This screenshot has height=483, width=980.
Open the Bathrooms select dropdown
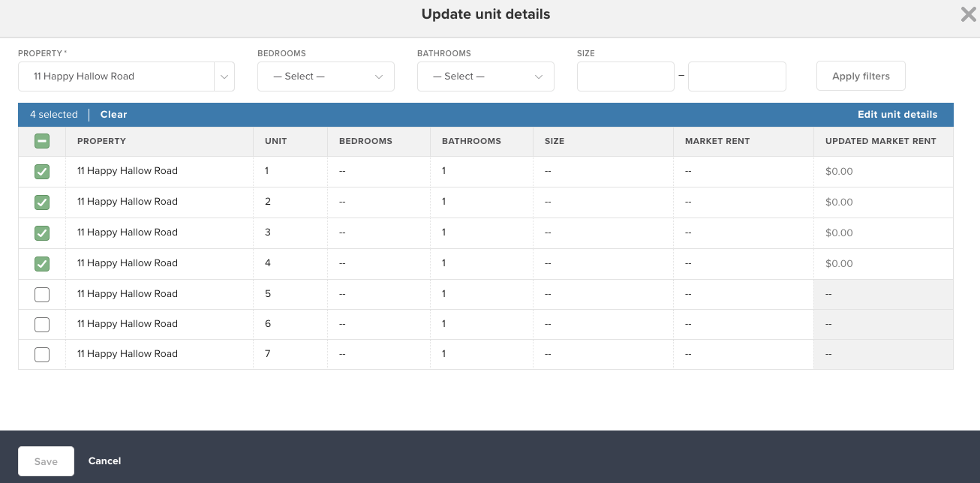click(x=485, y=76)
